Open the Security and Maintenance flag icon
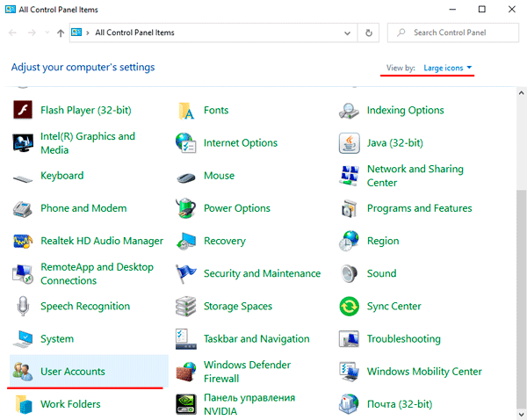The width and height of the screenshot is (527, 420). [x=185, y=273]
